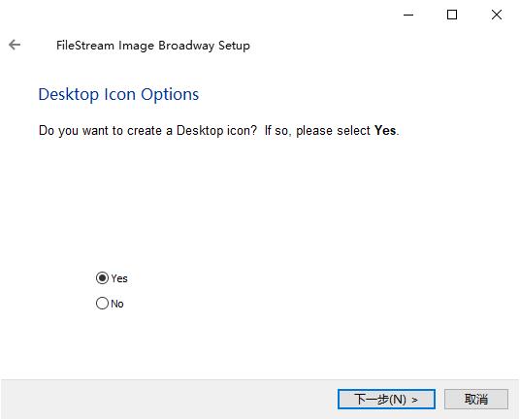Click the FileStream Image Broadway Setup title

(x=153, y=46)
